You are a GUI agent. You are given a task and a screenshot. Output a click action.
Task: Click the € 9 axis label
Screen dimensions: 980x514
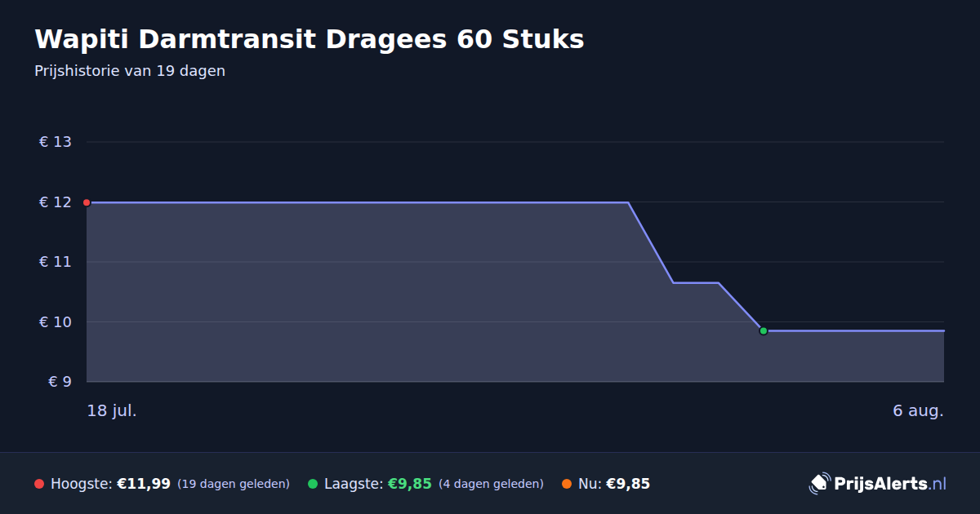[x=60, y=382]
